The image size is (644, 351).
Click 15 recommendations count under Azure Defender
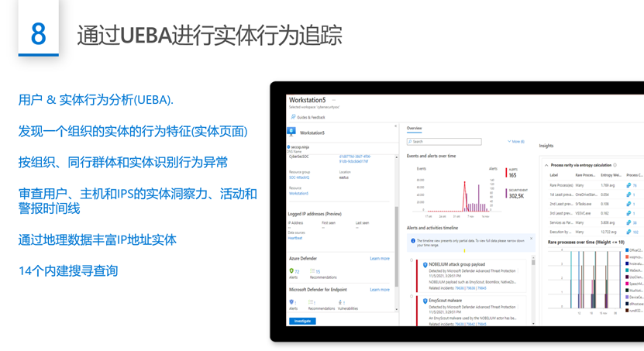tap(318, 272)
